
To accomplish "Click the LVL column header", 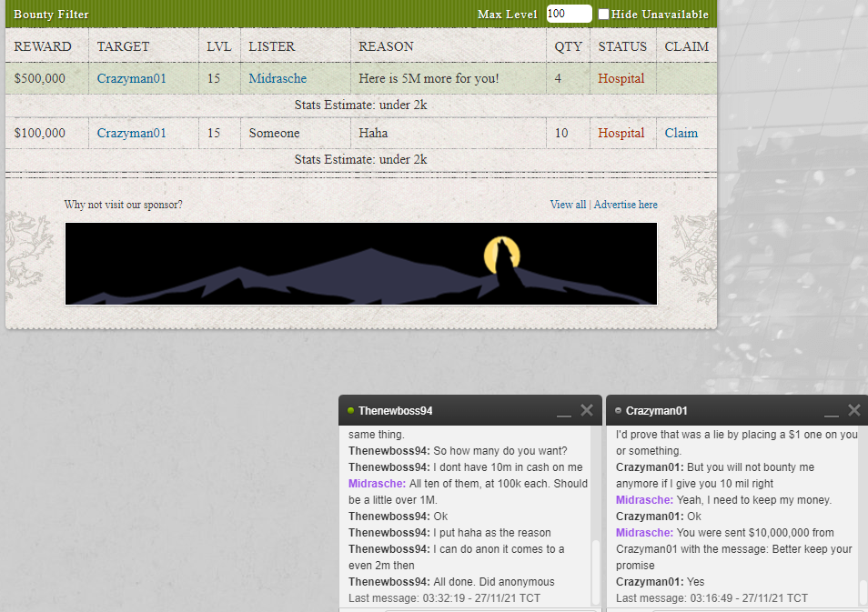I will pos(218,47).
